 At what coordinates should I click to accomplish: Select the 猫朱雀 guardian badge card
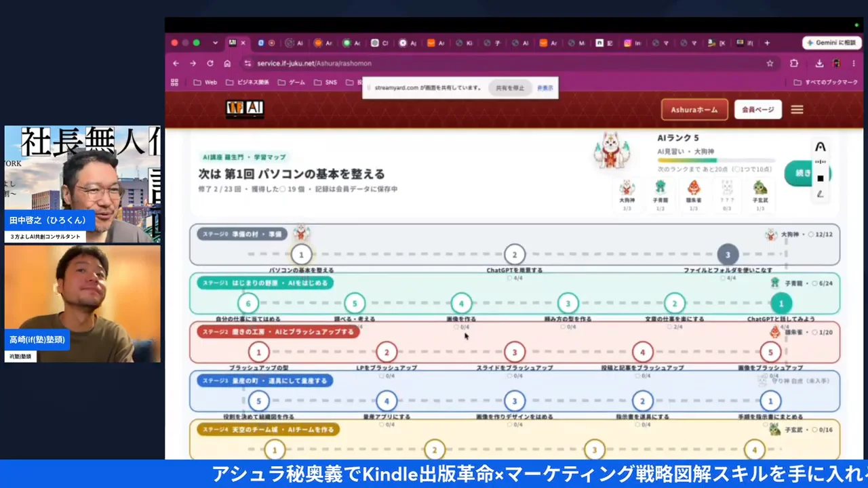point(694,195)
